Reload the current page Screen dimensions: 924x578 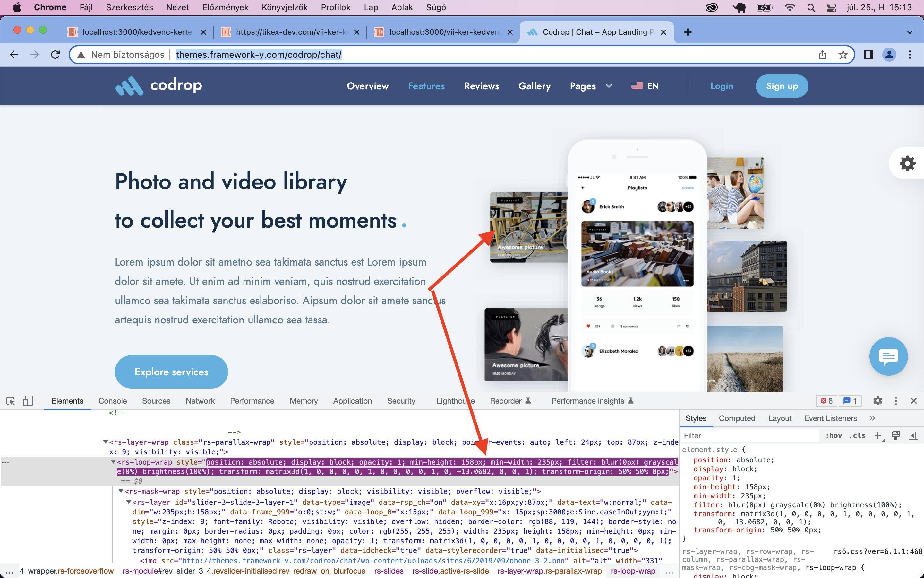coord(56,55)
